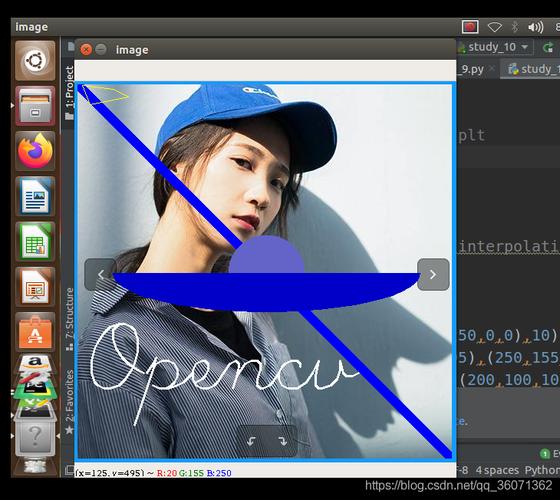Click the rerun icon beside study_10
560x500 pixels.
pos(548,47)
